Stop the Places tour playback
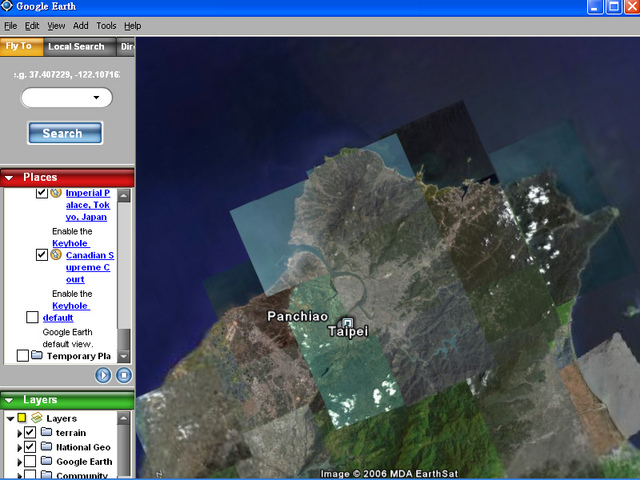Image resolution: width=640 pixels, height=480 pixels. pyautogui.click(x=124, y=375)
